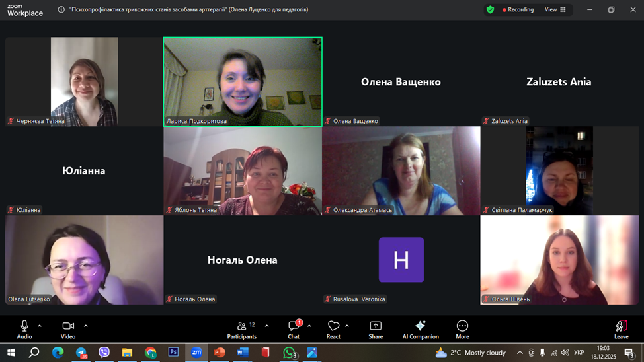Open the React emoji menu
Screen dimensions: 644x362
click(x=333, y=329)
